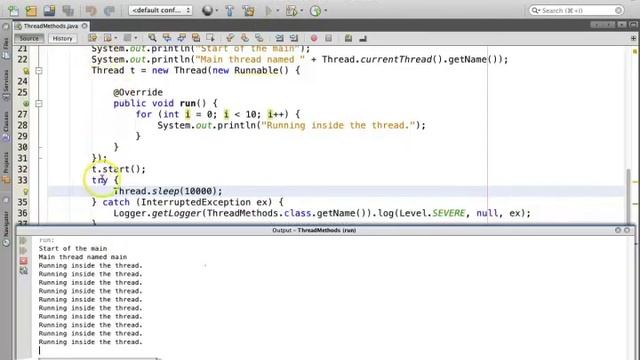Image resolution: width=640 pixels, height=360 pixels.
Task: Click the Re-run icon in the Output panel
Action: pyautogui.click(x=23, y=241)
